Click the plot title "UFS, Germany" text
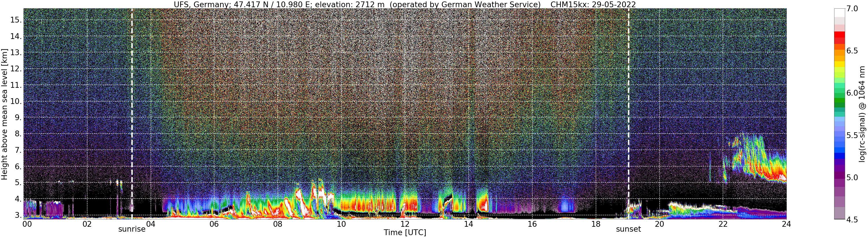This screenshot has width=868, height=238. (x=203, y=4)
